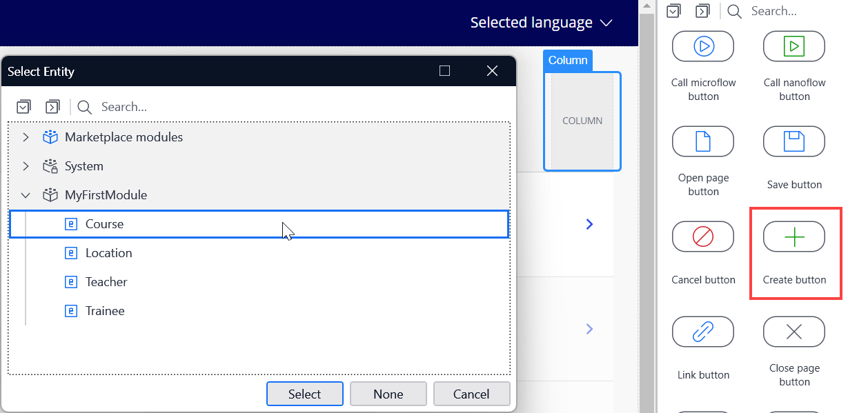Screen dimensions: 868x413
Task: Click the upper blue chevron list arrow
Action: click(589, 224)
